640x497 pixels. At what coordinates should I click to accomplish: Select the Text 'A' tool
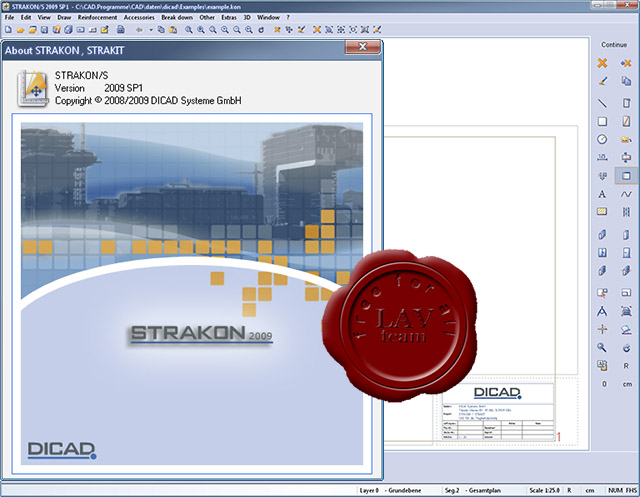(x=602, y=194)
